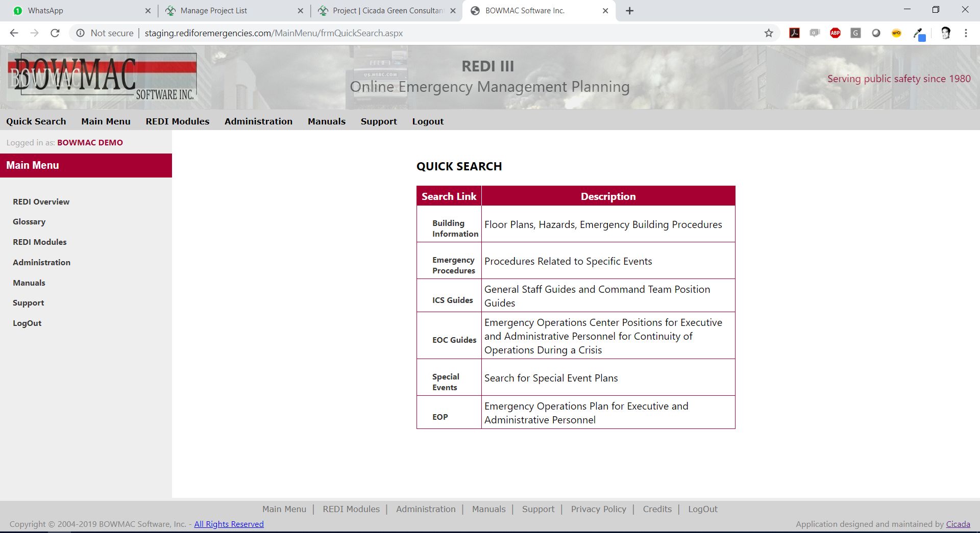Screen dimensions: 980x533
Task: Open Administration in the top navigation
Action: click(x=258, y=121)
